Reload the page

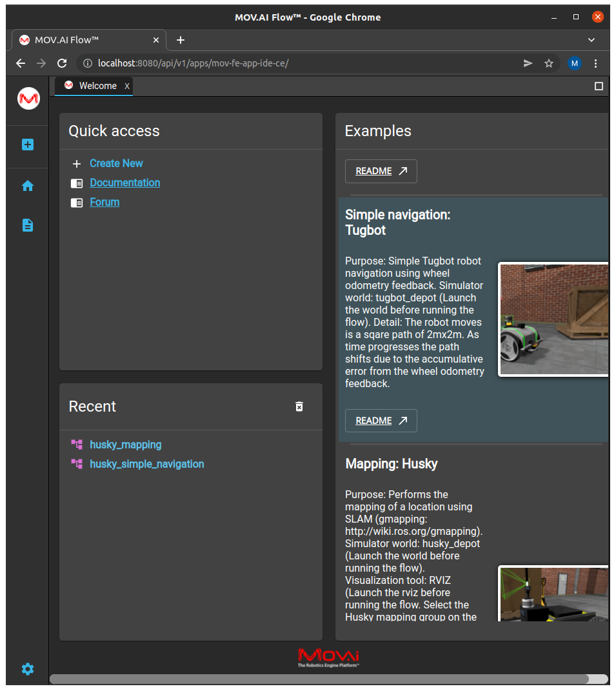tap(62, 63)
